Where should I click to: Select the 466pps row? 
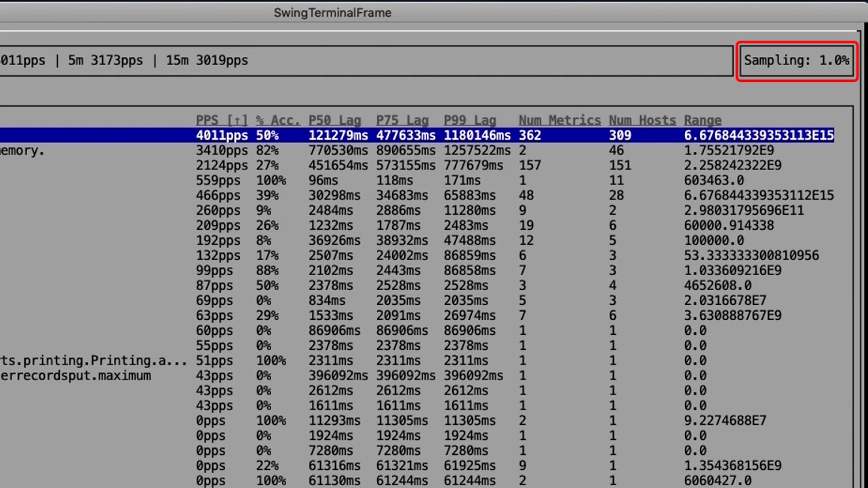pos(417,195)
